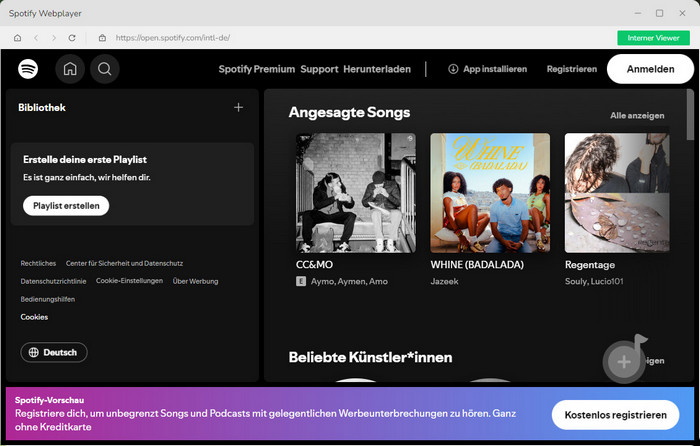The image size is (700, 446).
Task: Open the Deutsch language selector
Action: click(x=54, y=352)
